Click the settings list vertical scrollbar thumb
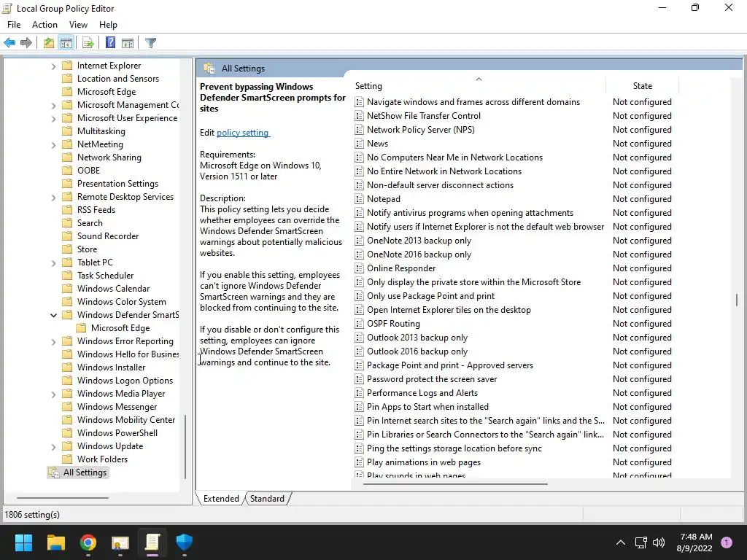The height and width of the screenshot is (560, 747). [x=737, y=300]
